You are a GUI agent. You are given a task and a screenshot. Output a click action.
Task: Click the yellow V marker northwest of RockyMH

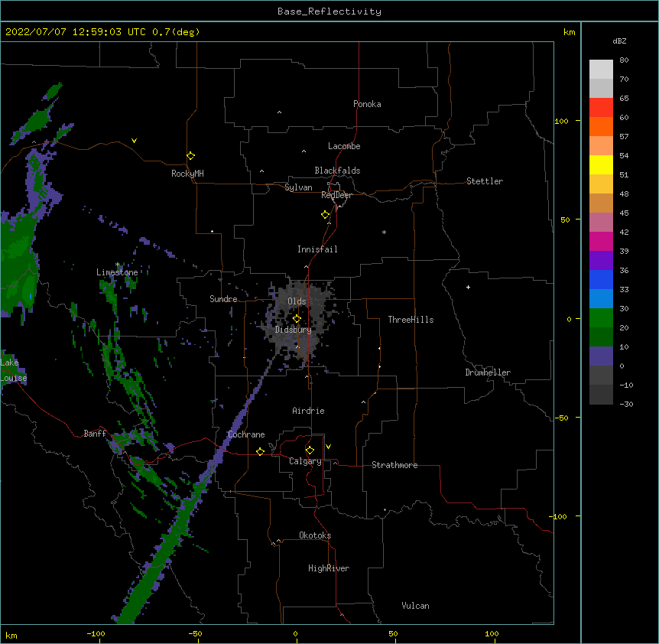pyautogui.click(x=134, y=141)
